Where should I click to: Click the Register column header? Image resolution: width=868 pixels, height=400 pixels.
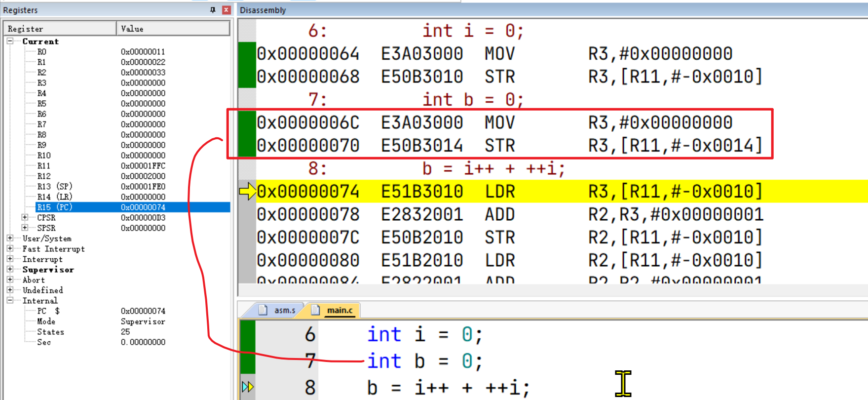pyautogui.click(x=60, y=29)
